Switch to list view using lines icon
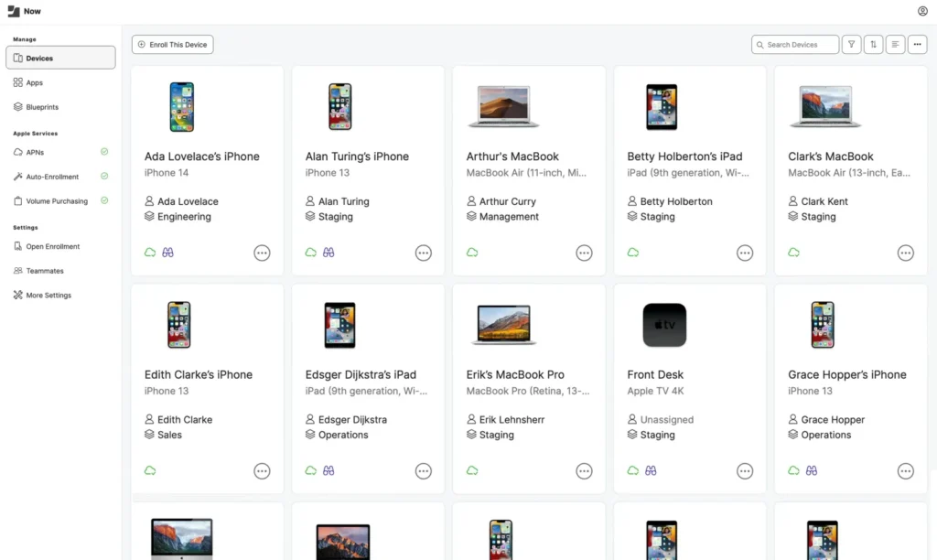The height and width of the screenshot is (560, 937). (895, 44)
